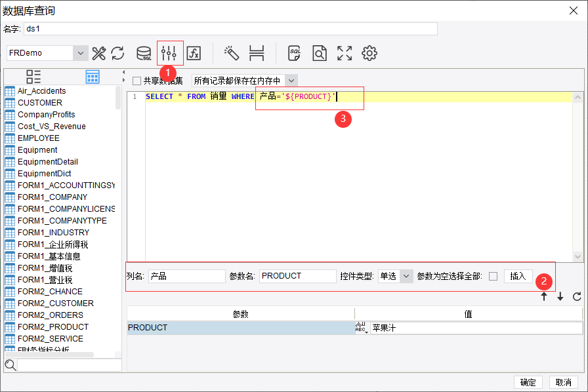Refresh the parameters list

point(577,296)
